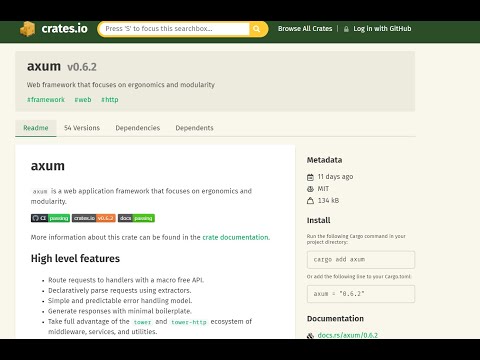Viewport: 480px width, 360px height.
Task: Click the axum readme heading
Action: (48, 166)
